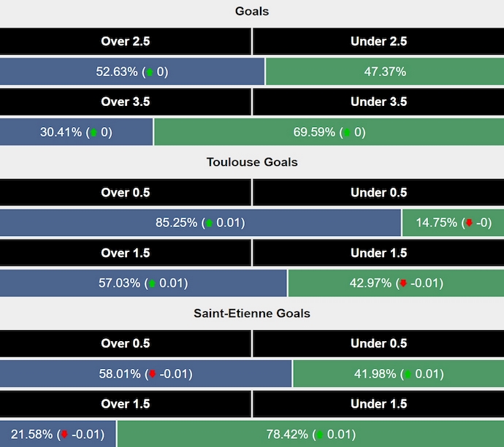Viewport: 504px width, 447px height.
Task: Select Under 0.5 header under Toulouse Goals
Action: [x=378, y=193]
